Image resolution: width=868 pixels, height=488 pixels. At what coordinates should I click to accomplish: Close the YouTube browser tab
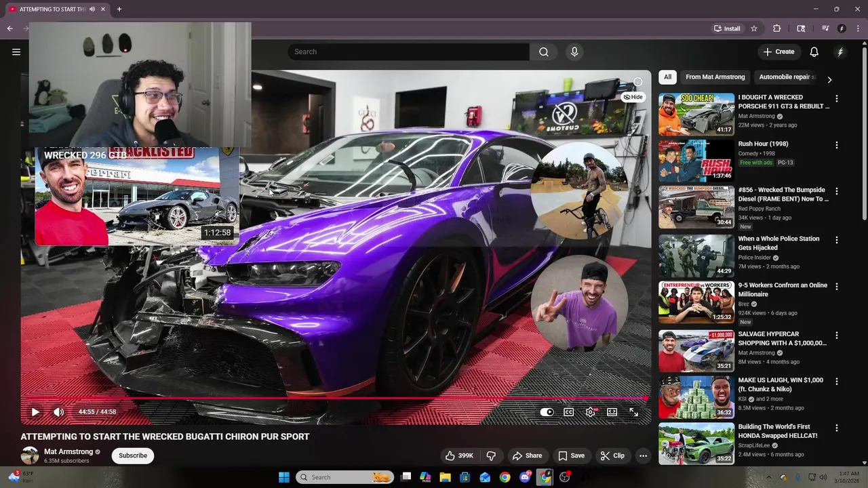click(x=103, y=9)
